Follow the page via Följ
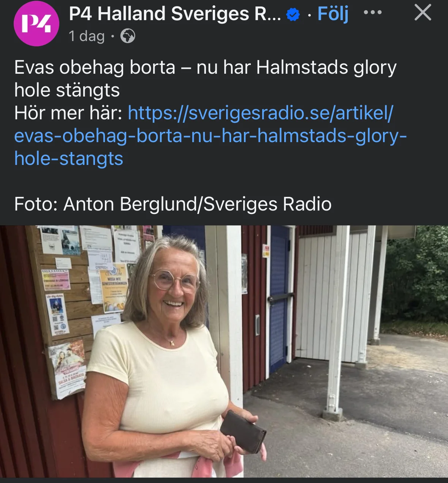The width and height of the screenshot is (448, 483). tap(333, 14)
